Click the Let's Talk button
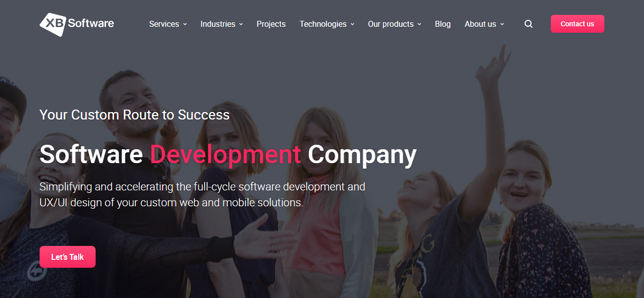Screen dimensions: 644x298 pyautogui.click(x=67, y=257)
